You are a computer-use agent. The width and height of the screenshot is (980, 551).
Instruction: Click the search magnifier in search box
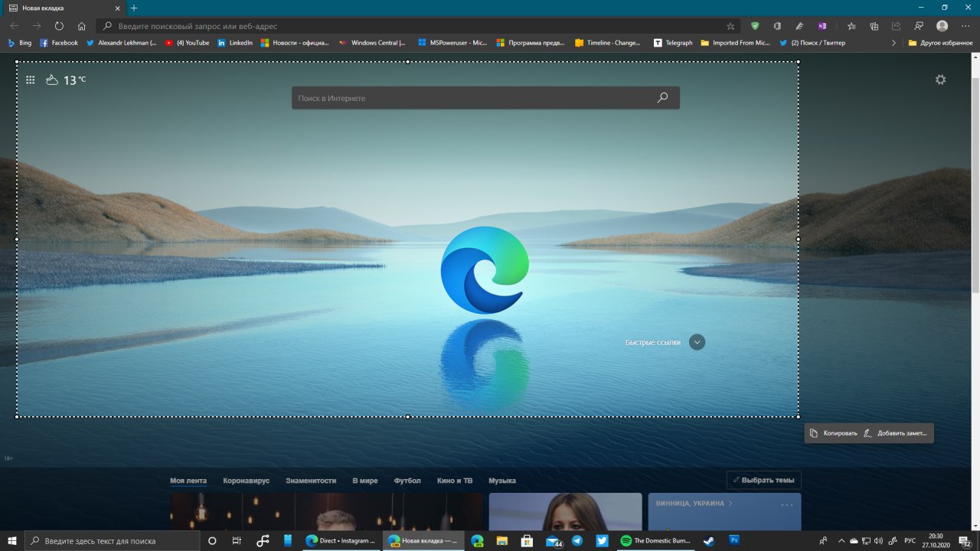[x=662, y=98]
